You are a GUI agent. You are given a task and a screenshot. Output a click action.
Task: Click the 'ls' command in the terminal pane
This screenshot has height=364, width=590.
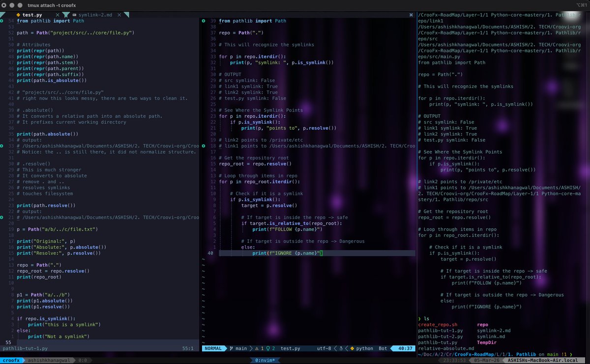[x=426, y=319]
